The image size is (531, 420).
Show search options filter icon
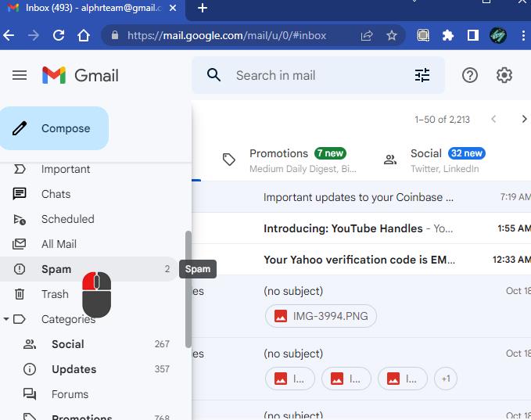(x=422, y=75)
